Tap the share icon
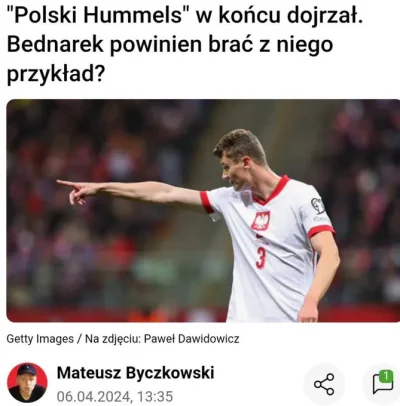Viewport: 400px width, 406px height. click(324, 384)
